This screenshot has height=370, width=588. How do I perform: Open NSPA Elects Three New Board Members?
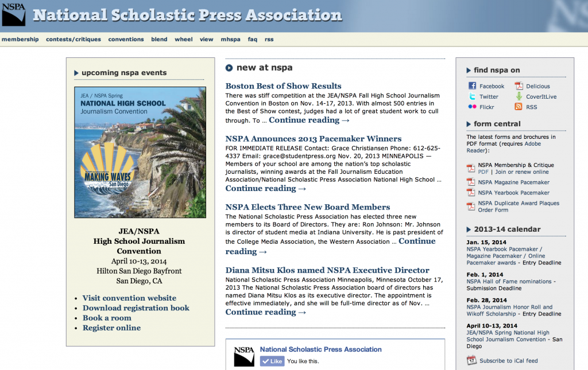(308, 207)
